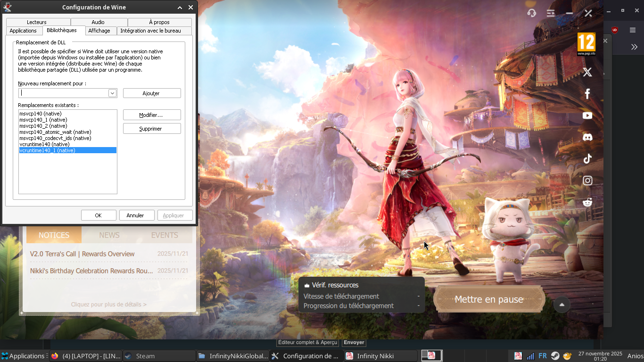Switch to the Firefox [LAPTOP] taskbar window
This screenshot has width=644, height=362.
pyautogui.click(x=85, y=356)
